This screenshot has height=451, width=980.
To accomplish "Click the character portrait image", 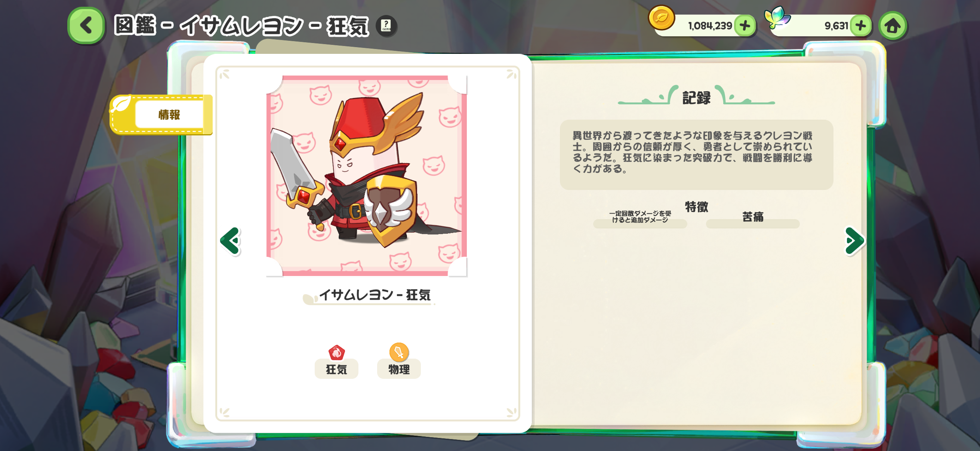I will tap(366, 175).
